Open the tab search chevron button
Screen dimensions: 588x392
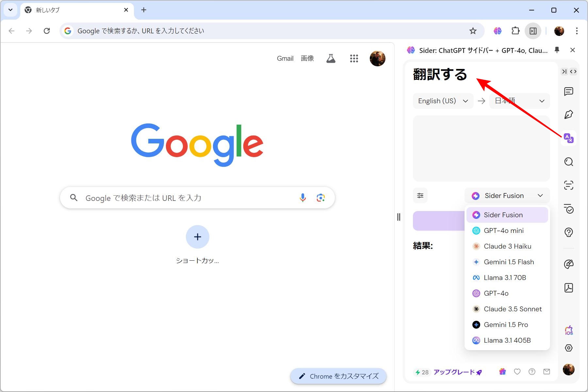click(10, 10)
